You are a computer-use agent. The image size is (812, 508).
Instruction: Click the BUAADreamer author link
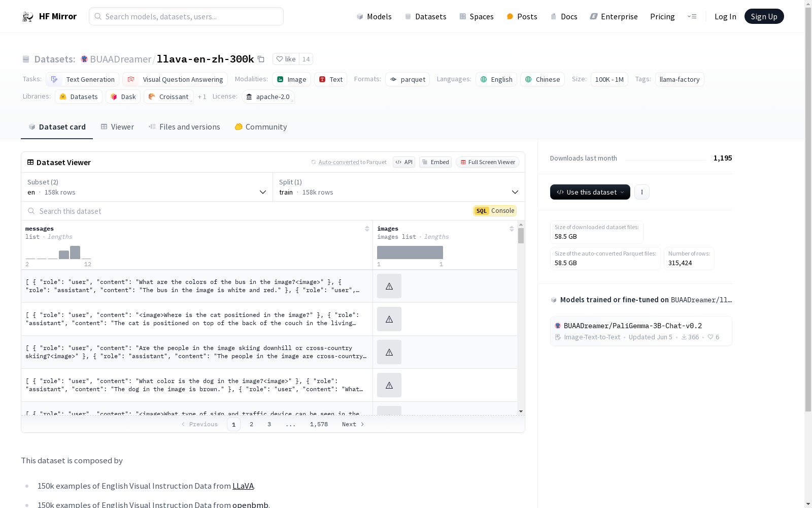pos(121,59)
